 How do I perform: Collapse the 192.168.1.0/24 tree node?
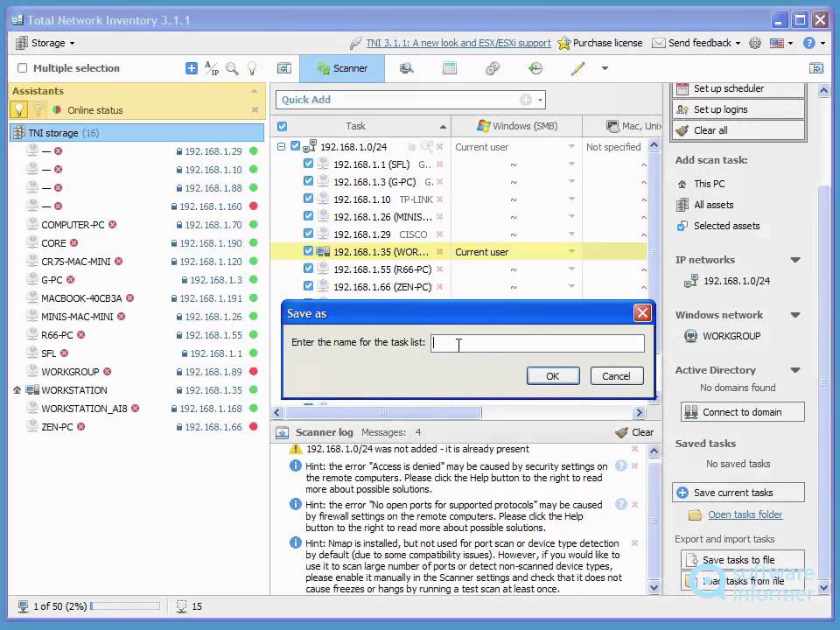point(281,146)
